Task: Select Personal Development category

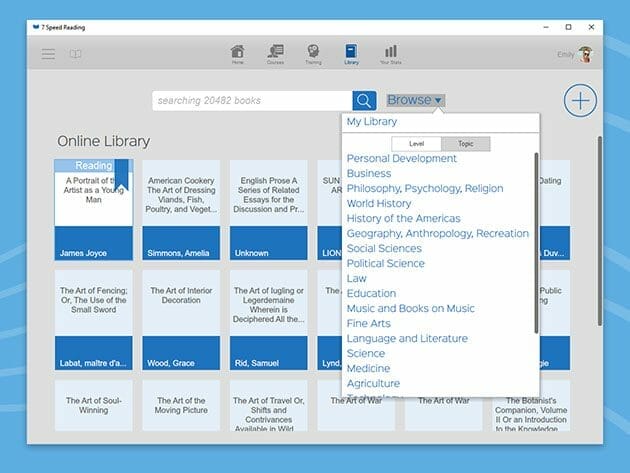Action: [x=401, y=158]
